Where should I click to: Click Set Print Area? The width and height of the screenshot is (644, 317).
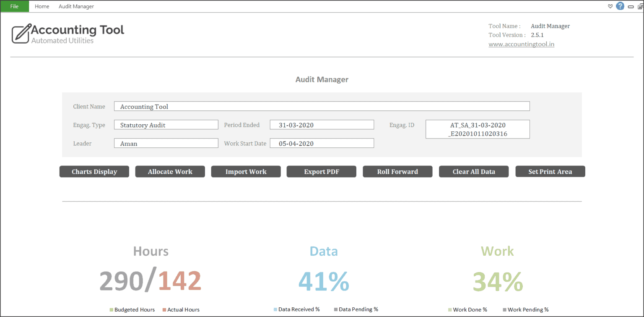[x=550, y=171]
